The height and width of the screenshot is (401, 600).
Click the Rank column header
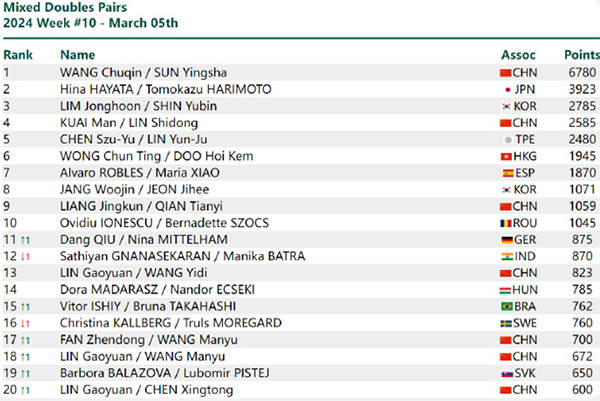pos(18,55)
